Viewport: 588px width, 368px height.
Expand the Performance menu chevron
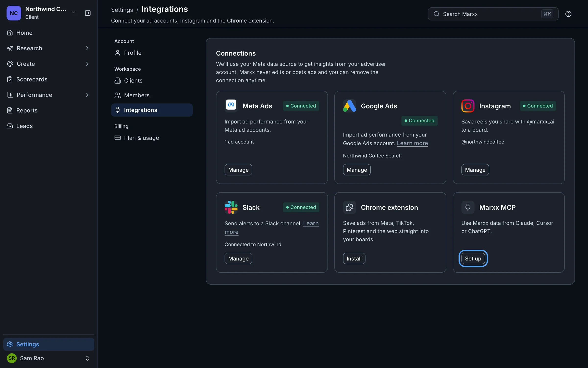pyautogui.click(x=87, y=95)
